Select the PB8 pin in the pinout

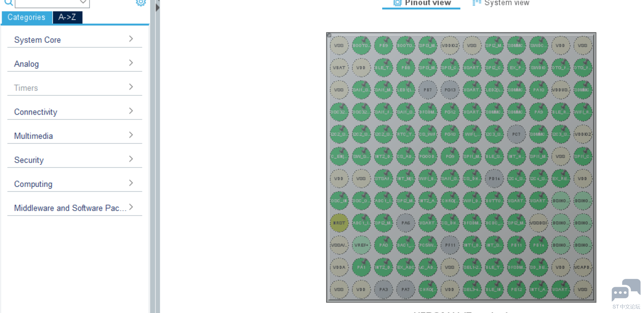[x=406, y=68]
